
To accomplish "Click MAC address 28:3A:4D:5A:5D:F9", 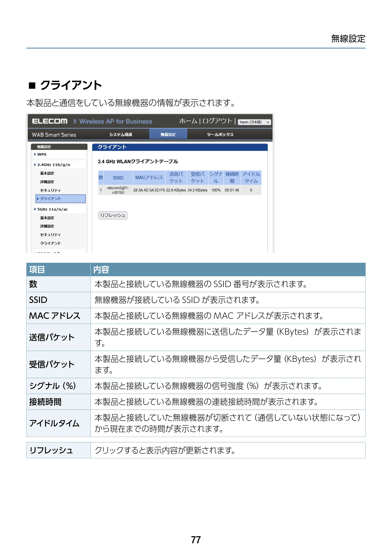I will click(x=149, y=190).
